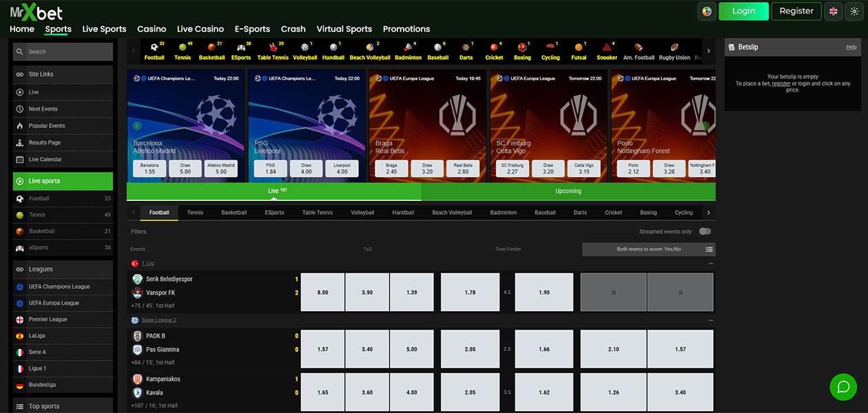Slide featured matches to the left
The height and width of the screenshot is (413, 868).
coord(137,126)
